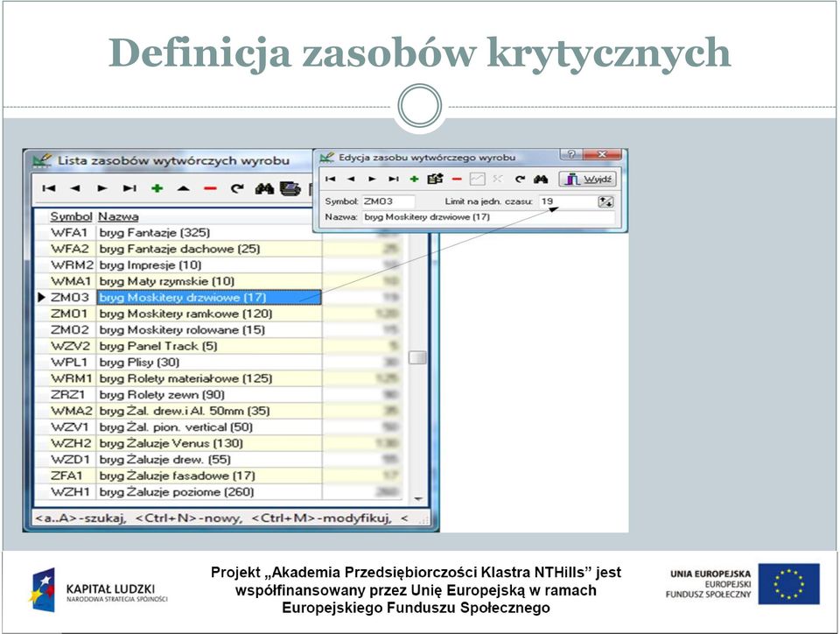The width and height of the screenshot is (840, 634).
Task: Select row bryg Panel Track (5)
Action: click(218, 346)
